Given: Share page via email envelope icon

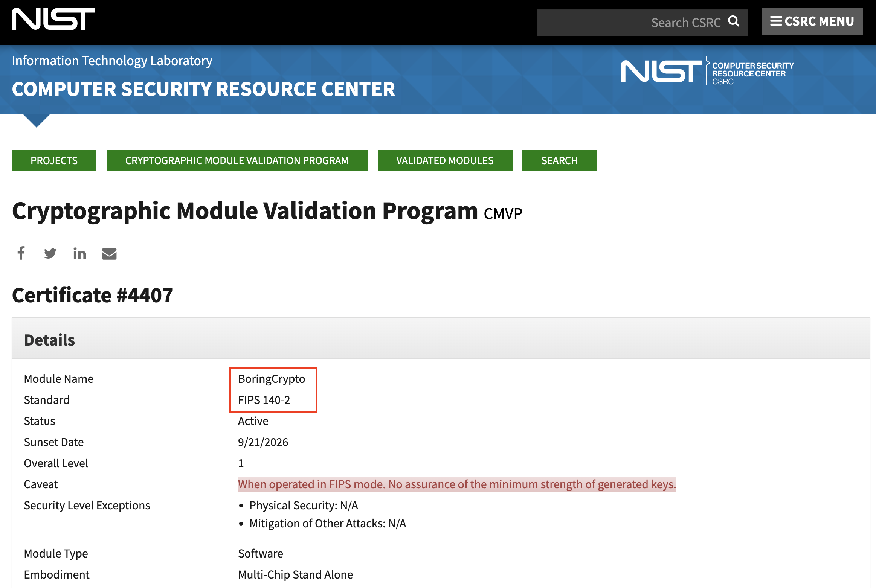Looking at the screenshot, I should tap(109, 254).
